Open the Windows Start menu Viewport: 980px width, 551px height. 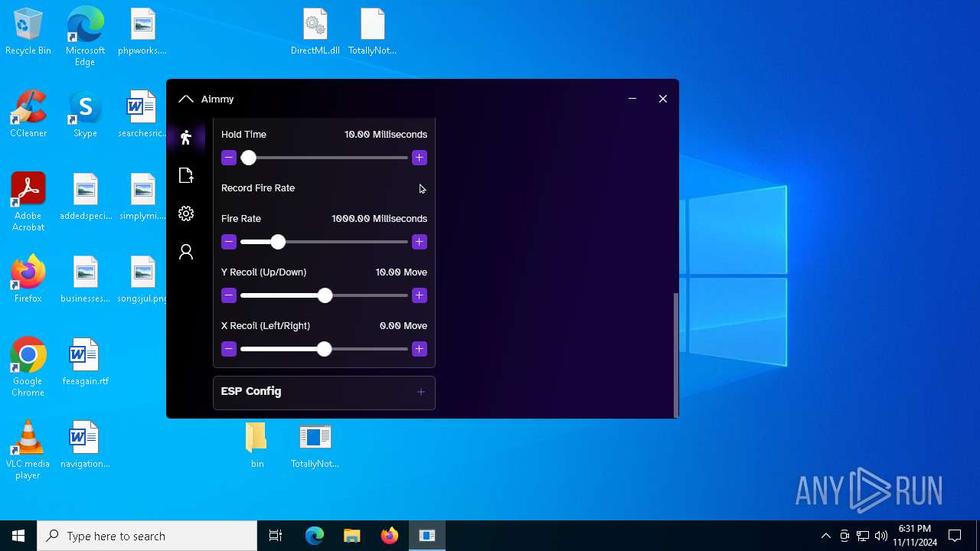(18, 536)
